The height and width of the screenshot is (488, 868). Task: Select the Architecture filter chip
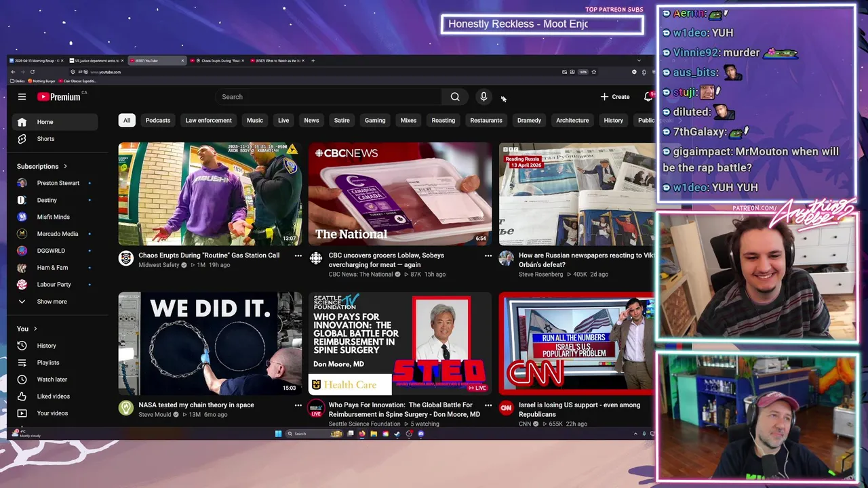tap(572, 121)
